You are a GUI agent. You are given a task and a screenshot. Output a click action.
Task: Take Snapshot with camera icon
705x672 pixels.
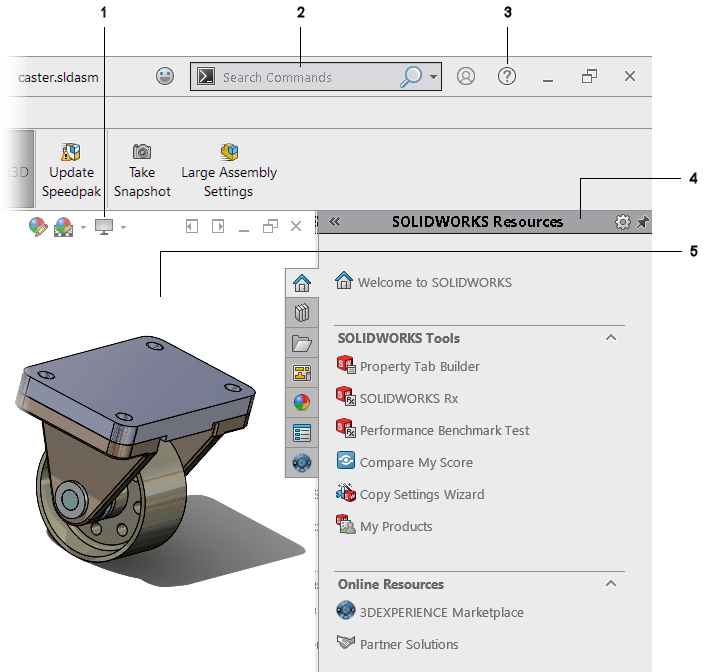[142, 170]
